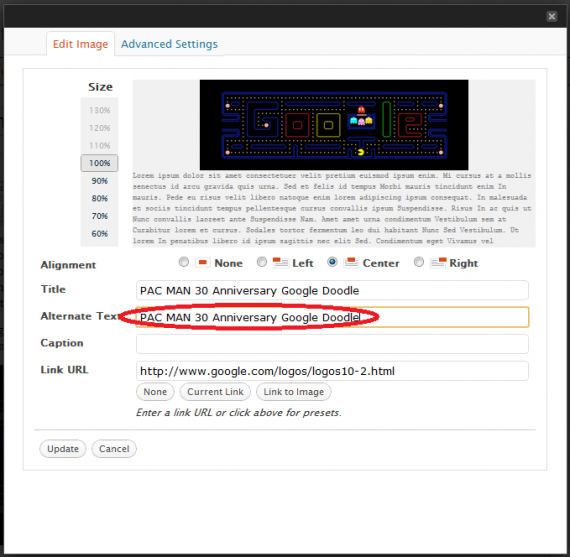Click the 'Size' heading
This screenshot has width=570, height=557.
click(x=100, y=87)
